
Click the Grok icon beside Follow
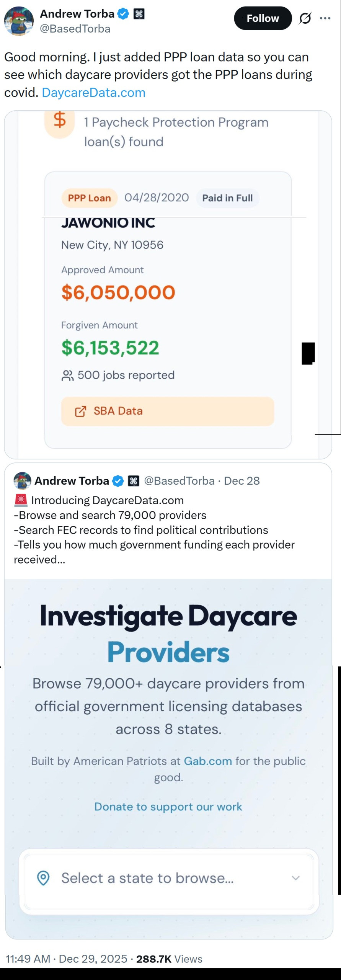(305, 18)
